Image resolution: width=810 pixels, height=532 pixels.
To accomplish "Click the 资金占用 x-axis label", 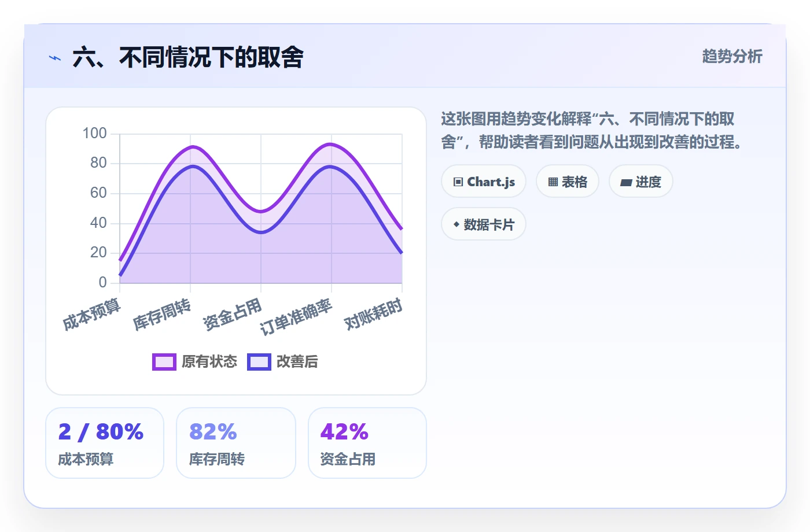I will pos(233,315).
